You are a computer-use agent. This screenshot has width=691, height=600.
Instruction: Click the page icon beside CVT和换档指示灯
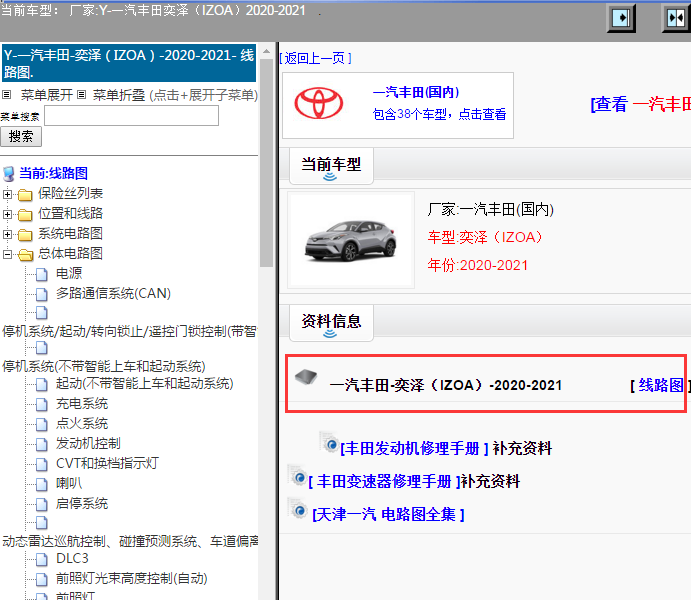(41, 464)
